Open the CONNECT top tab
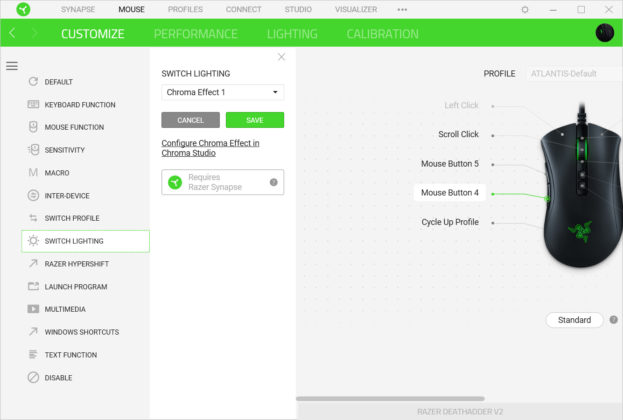This screenshot has width=623, height=420. 243,10
